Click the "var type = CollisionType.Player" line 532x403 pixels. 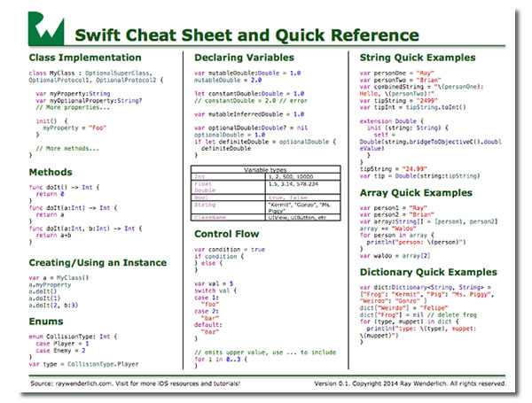tap(84, 364)
